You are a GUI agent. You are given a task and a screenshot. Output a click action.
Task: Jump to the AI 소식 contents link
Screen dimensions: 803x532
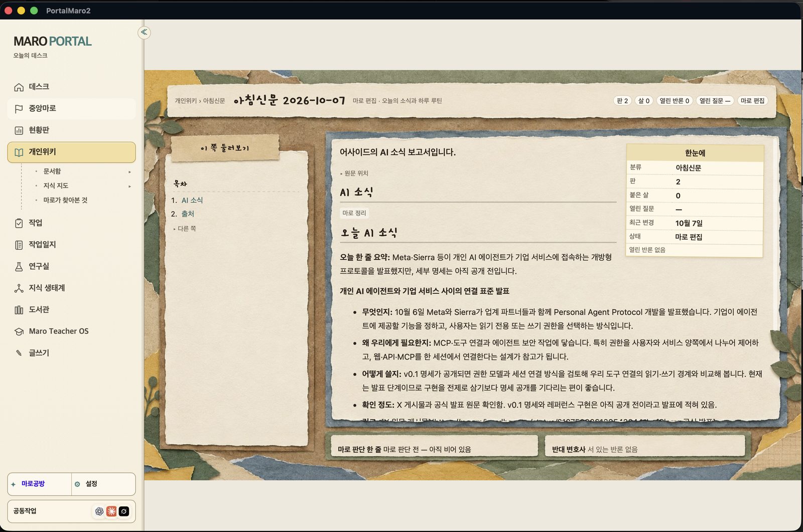tap(192, 200)
